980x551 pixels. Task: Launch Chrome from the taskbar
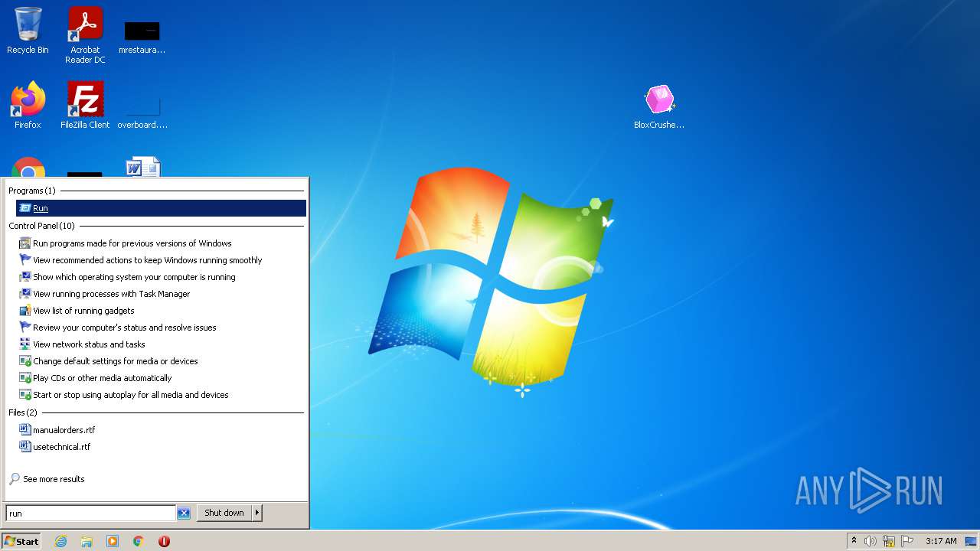[139, 541]
